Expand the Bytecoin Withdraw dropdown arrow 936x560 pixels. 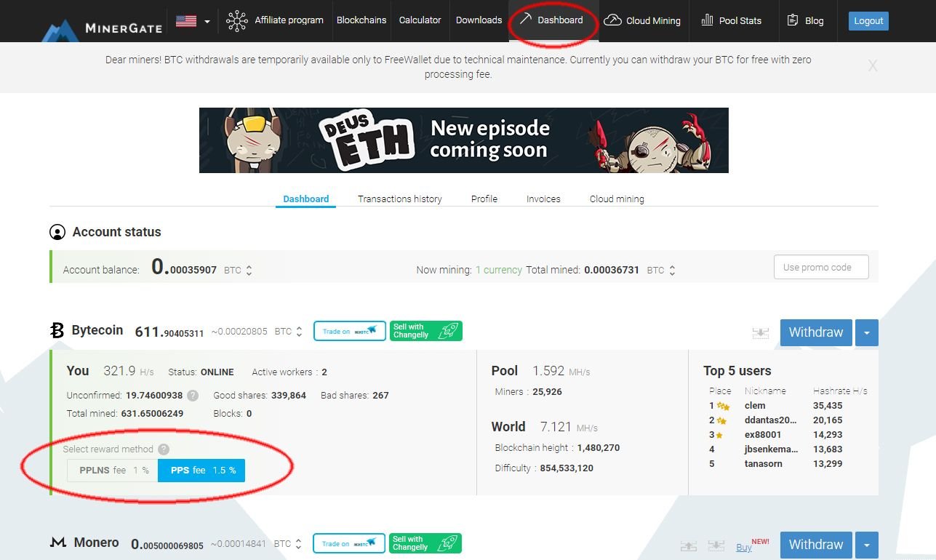coord(866,332)
